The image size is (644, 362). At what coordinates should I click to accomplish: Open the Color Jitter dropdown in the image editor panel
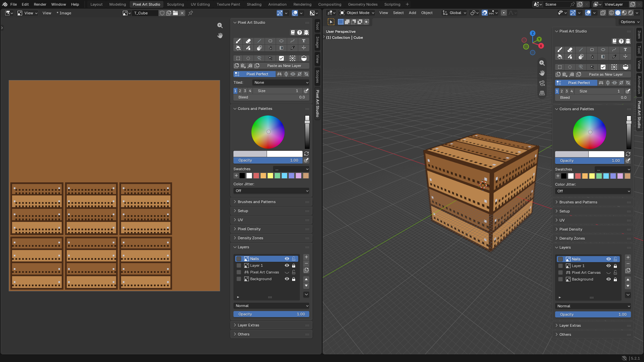tap(271, 191)
